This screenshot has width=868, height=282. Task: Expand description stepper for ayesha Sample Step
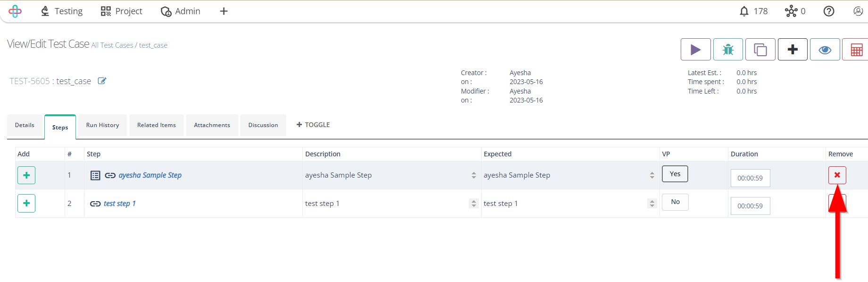click(474, 175)
